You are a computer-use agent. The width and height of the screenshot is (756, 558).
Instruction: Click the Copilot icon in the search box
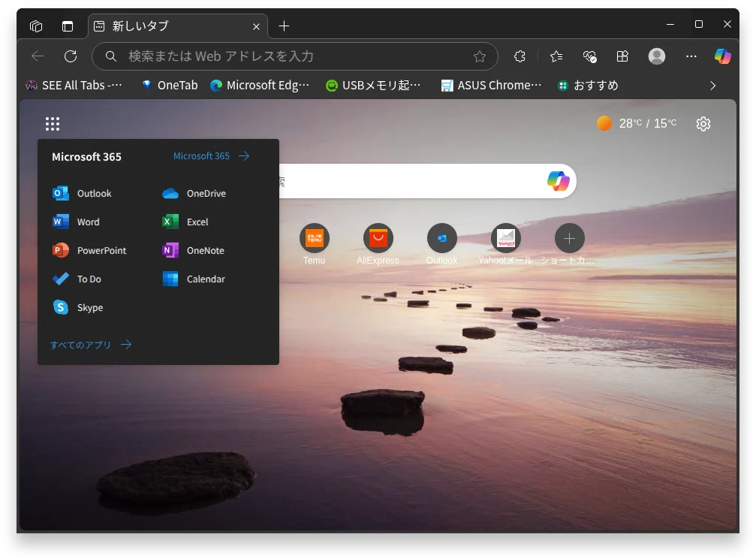click(559, 181)
